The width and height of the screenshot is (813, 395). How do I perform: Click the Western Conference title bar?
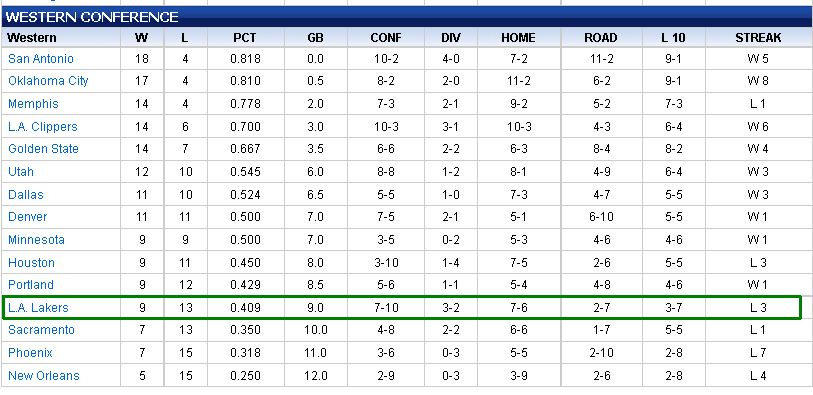[407, 17]
